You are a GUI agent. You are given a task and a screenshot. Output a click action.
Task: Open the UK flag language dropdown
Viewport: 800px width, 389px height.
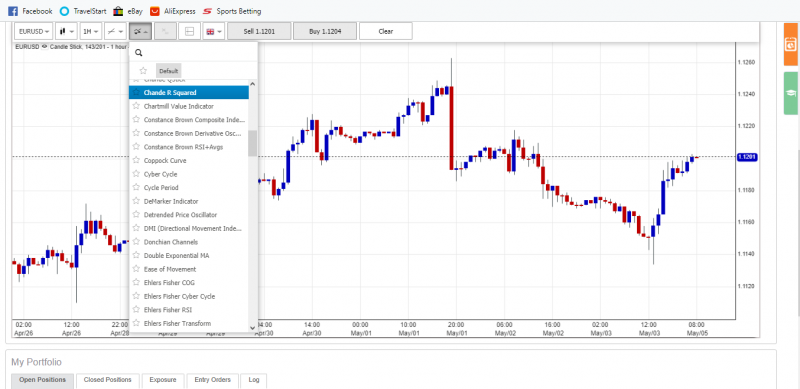tap(214, 31)
